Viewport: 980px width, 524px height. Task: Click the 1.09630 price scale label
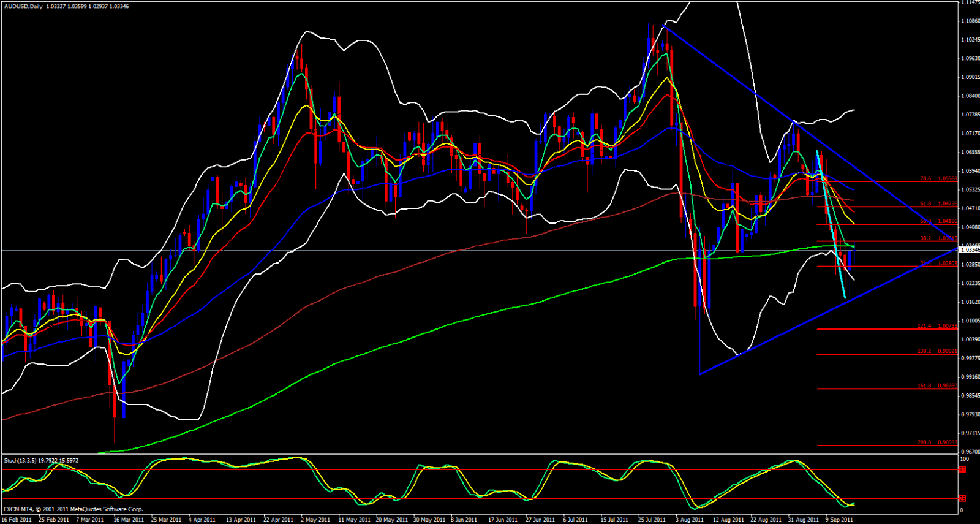(970, 59)
